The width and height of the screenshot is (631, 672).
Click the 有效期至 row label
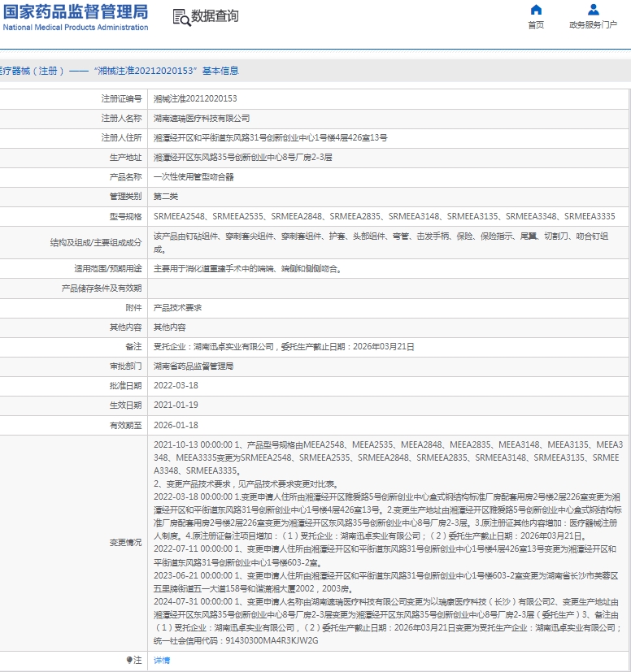[125, 425]
